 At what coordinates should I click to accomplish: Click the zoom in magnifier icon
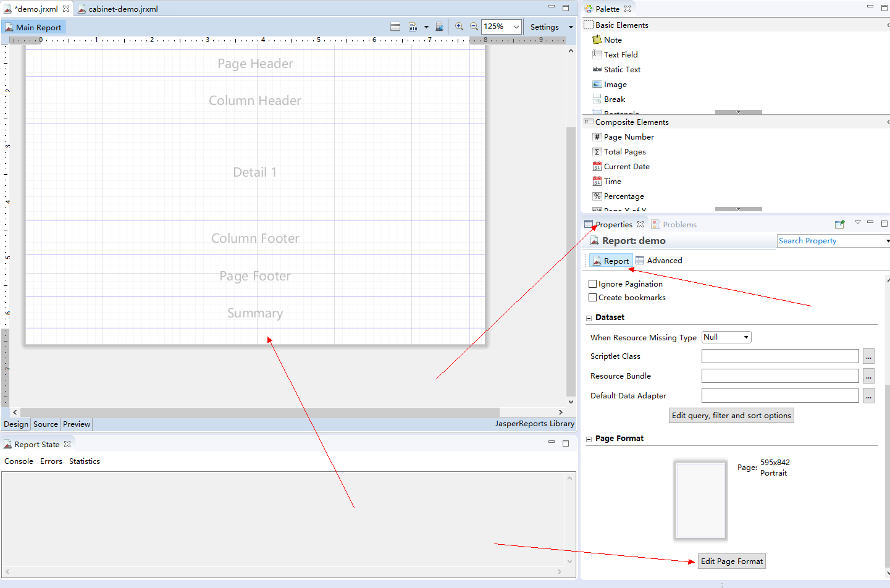(x=459, y=27)
